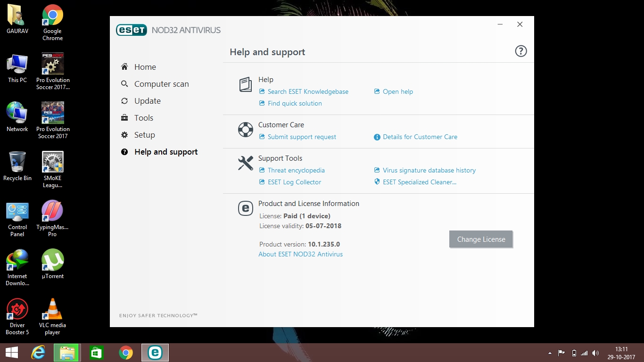The height and width of the screenshot is (362, 644).
Task: Select the This PC desktop icon
Action: tap(17, 68)
